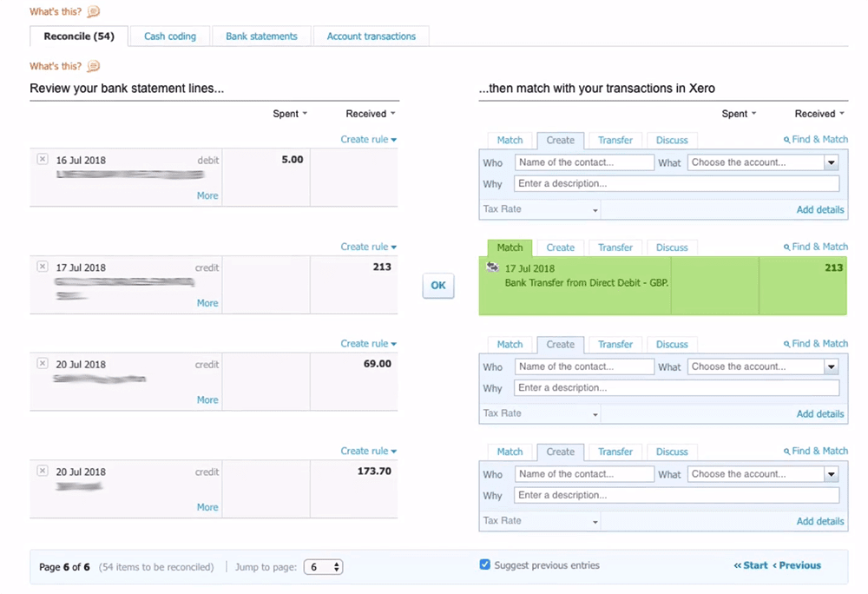Show More for the 17 Jul 2018 line
This screenshot has width=868, height=594.
207,303
